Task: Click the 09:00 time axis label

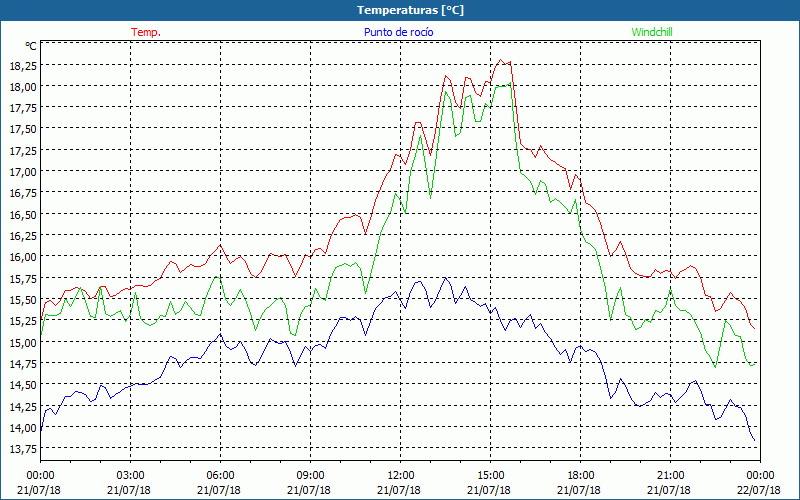Action: (x=310, y=476)
